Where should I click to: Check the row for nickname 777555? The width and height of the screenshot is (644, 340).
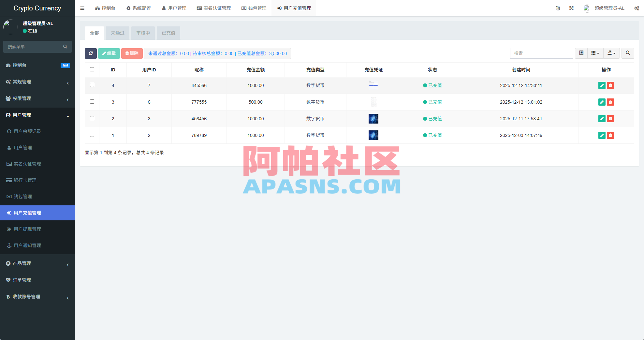[x=92, y=102]
